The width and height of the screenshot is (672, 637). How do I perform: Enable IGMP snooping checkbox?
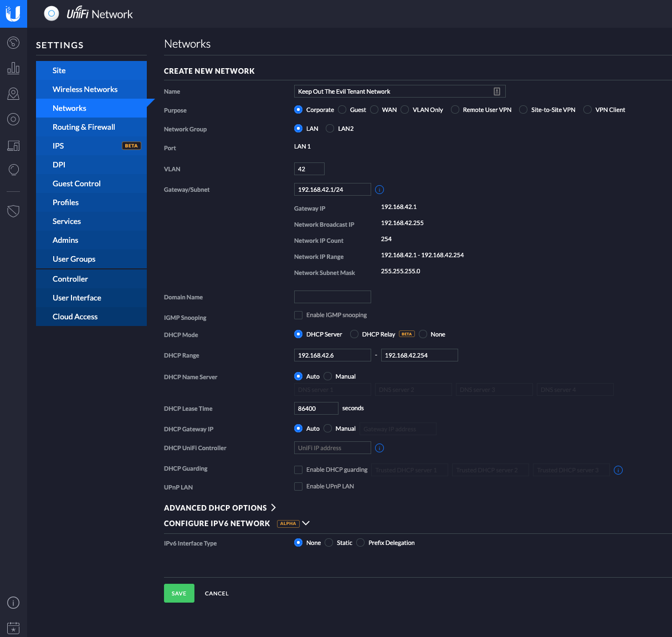(x=298, y=315)
